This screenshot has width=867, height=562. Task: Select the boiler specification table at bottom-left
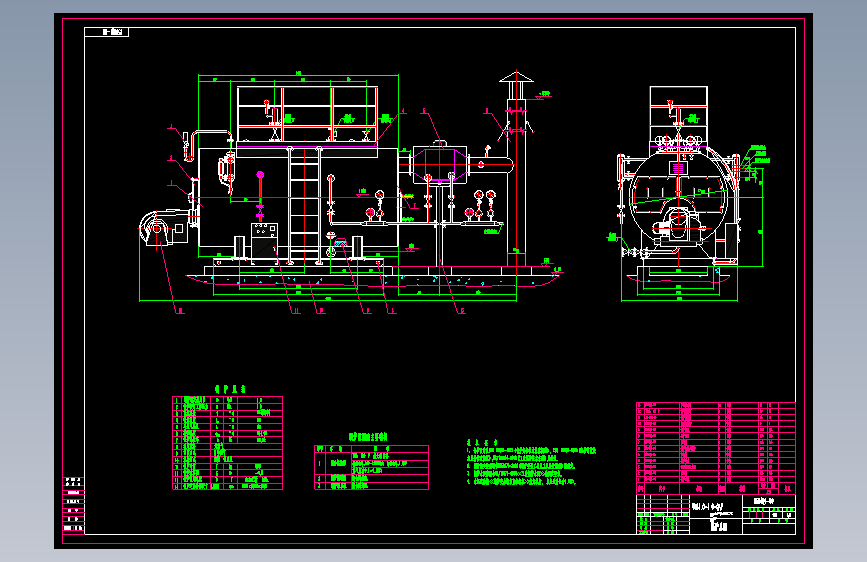point(227,443)
